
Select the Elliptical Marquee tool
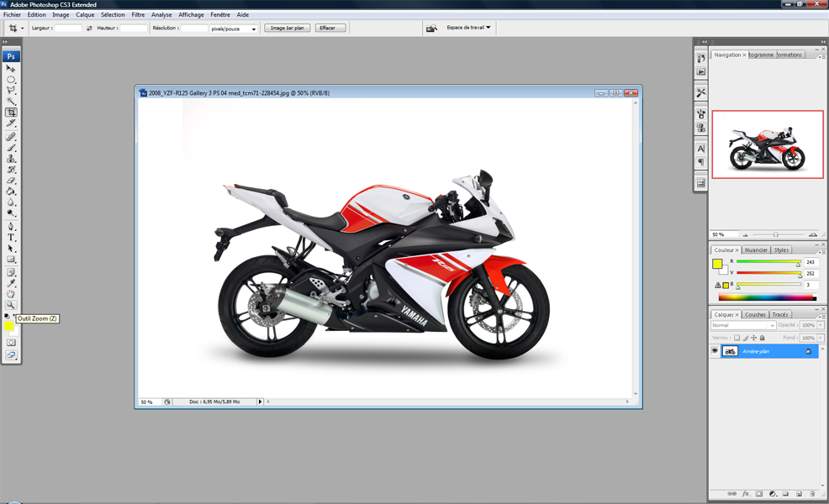tap(11, 79)
